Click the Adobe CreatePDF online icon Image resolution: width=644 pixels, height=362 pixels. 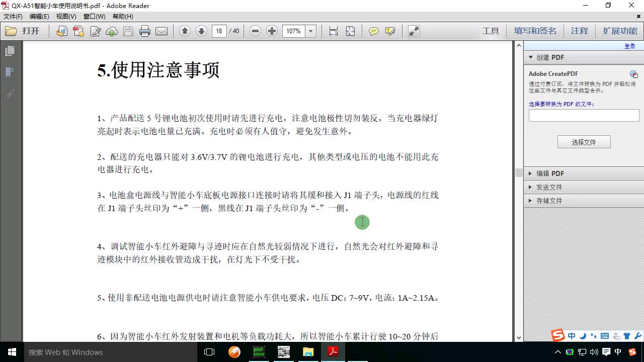tap(633, 74)
